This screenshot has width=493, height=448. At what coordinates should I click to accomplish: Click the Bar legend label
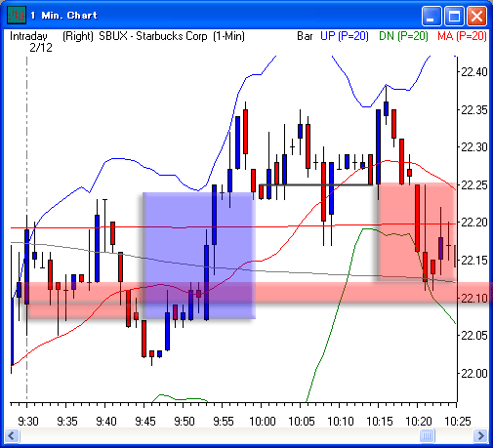[305, 36]
